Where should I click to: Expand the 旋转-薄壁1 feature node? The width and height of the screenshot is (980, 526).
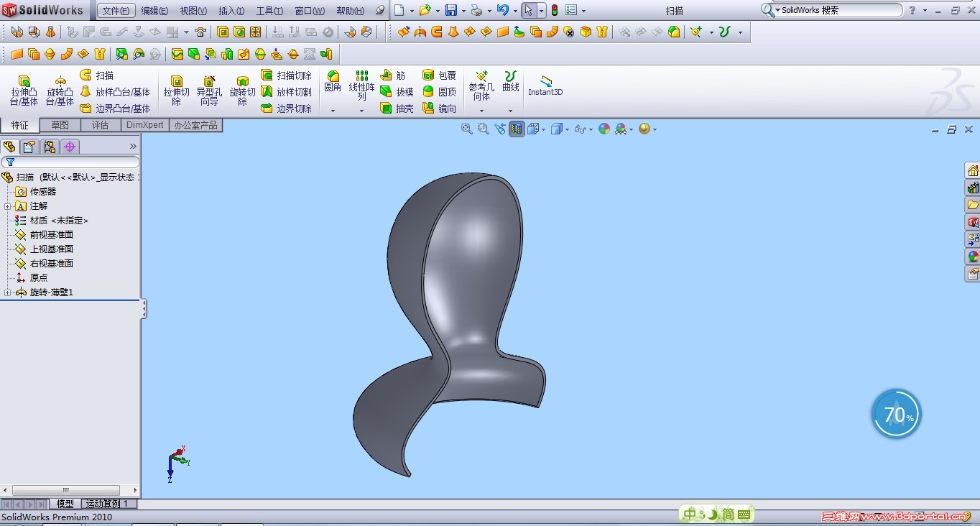(7, 292)
